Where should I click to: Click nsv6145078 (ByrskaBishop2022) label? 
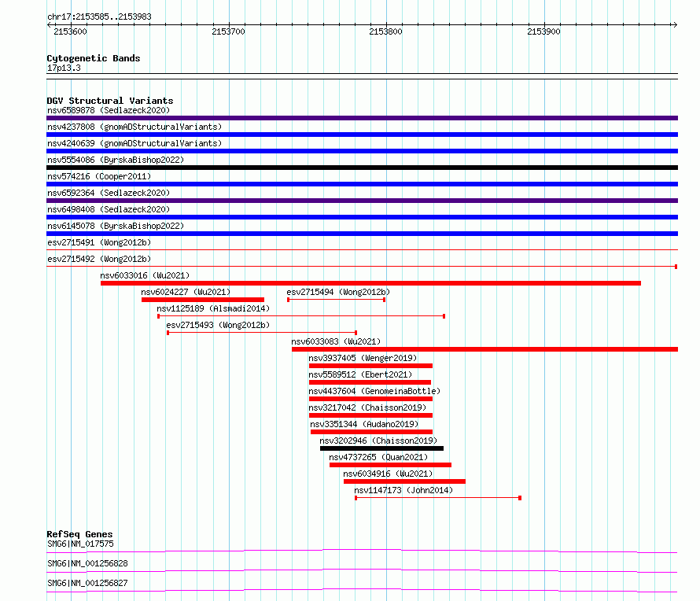(x=116, y=226)
